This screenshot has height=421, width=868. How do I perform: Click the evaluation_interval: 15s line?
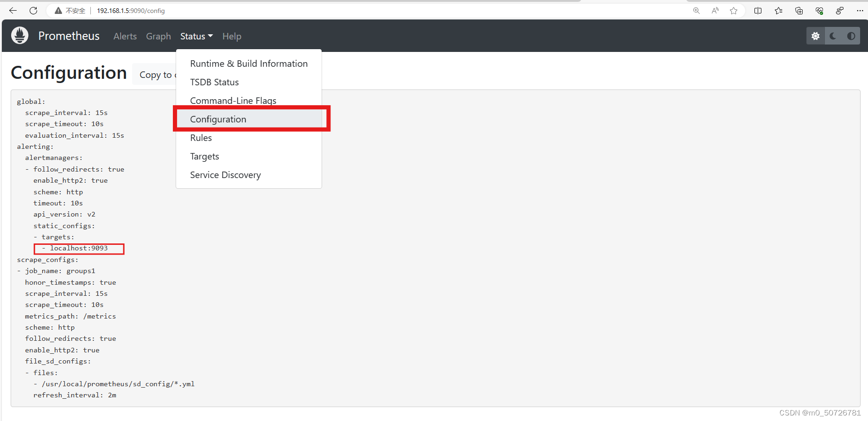click(75, 135)
